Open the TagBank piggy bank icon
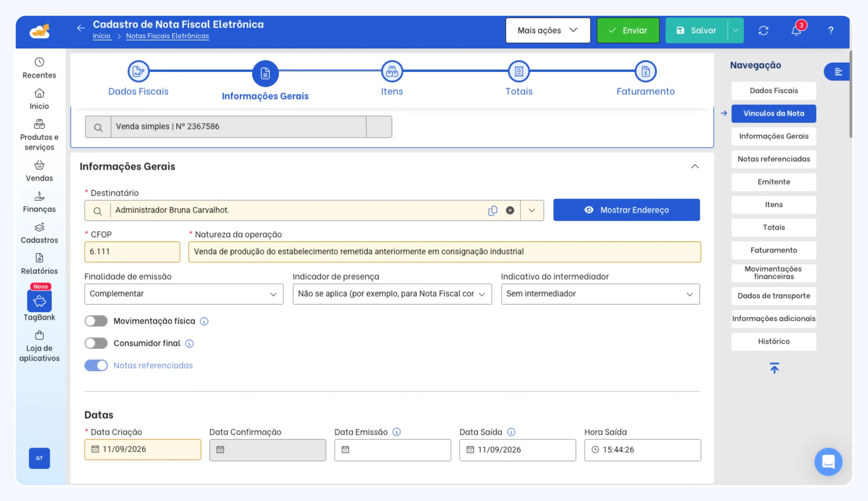Image resolution: width=868 pixels, height=501 pixels. click(39, 301)
